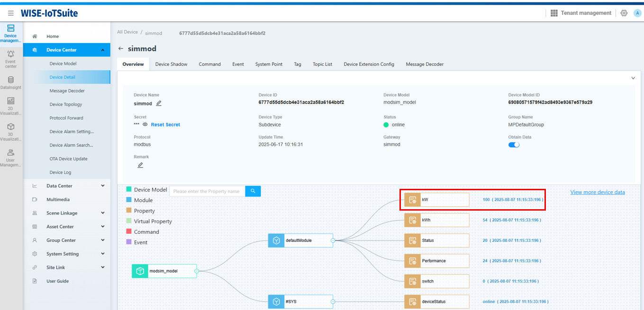
Task: Click the Reset Secret link
Action: coord(165,124)
